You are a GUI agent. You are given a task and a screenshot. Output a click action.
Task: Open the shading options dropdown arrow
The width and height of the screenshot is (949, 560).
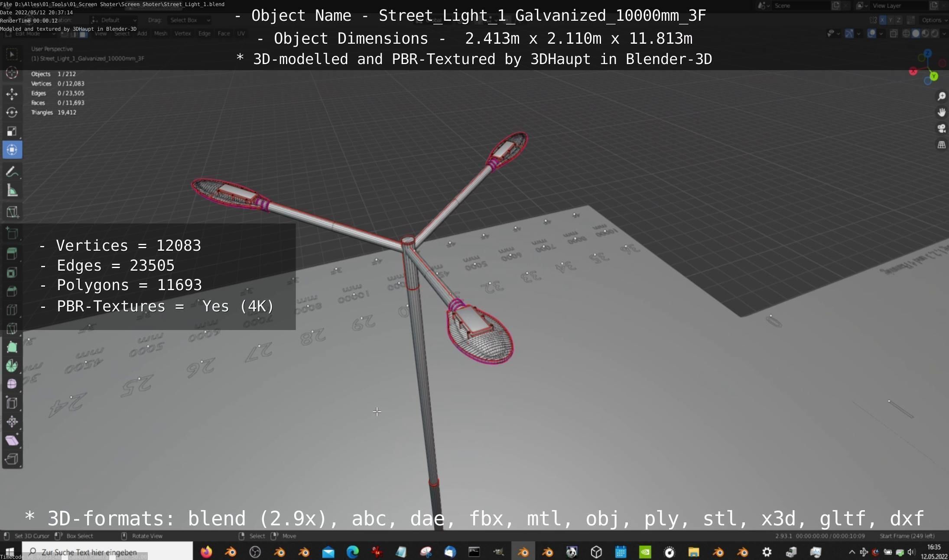tap(945, 34)
